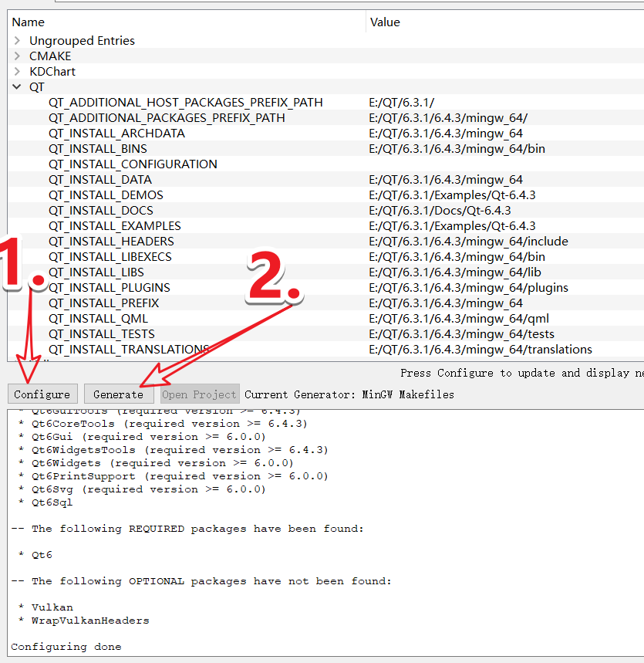Select QT_INSTALL_EXAMPLES entry
Image resolution: width=644 pixels, height=663 pixels.
[114, 226]
